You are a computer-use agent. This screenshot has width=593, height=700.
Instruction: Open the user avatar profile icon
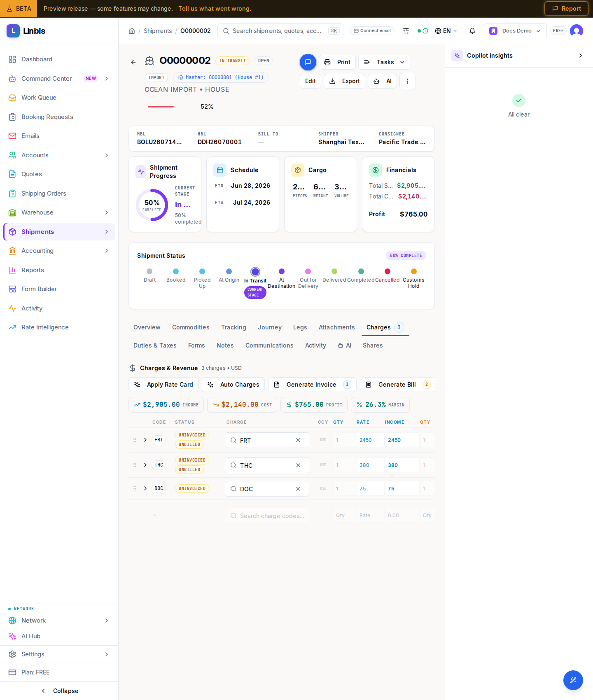click(576, 31)
